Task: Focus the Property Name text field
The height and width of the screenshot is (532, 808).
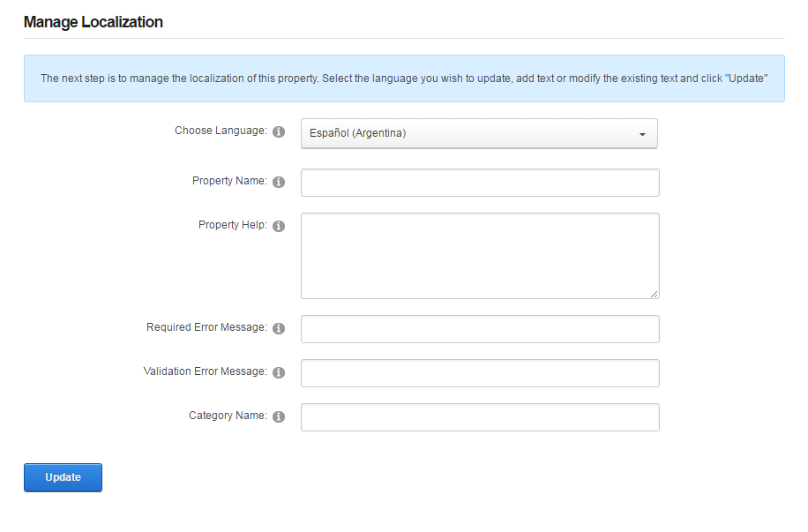Action: (480, 183)
